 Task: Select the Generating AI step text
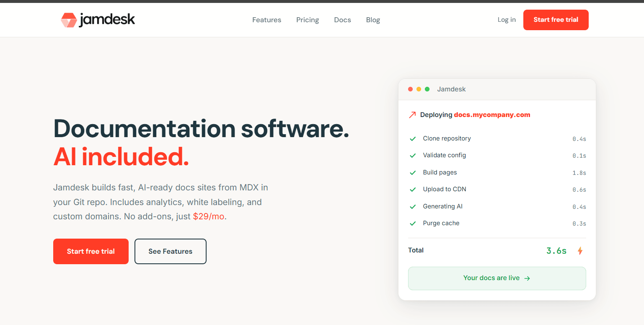442,206
